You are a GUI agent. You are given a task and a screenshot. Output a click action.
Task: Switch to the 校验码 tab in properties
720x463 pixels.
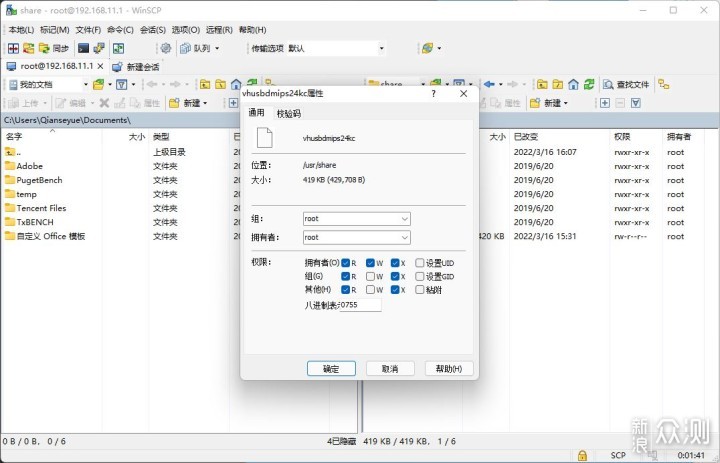[288, 113]
